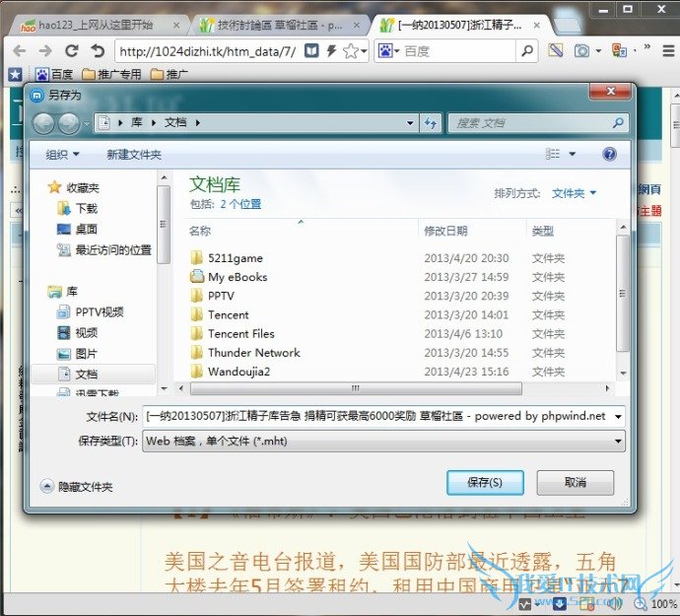Screen dimensions: 680x616
Task: Open the 组织 dropdown menu
Action: pyautogui.click(x=62, y=155)
